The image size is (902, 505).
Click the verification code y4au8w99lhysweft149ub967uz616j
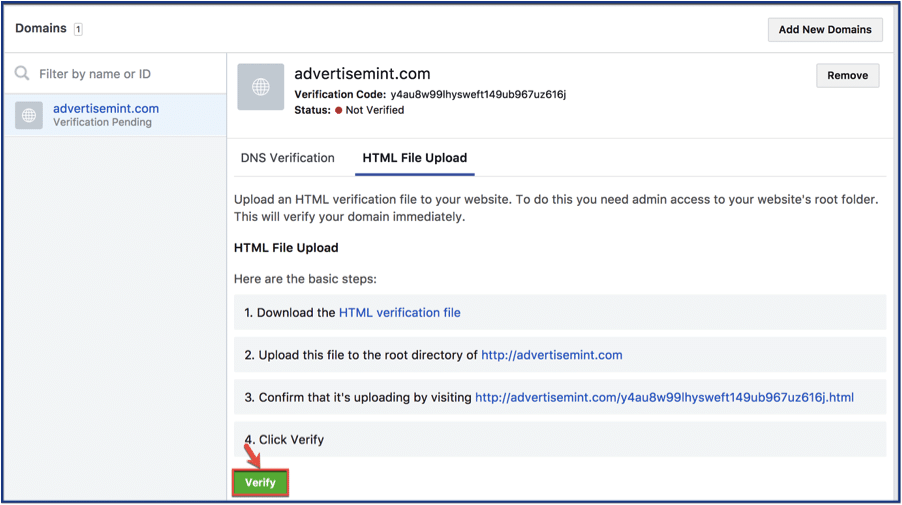(479, 94)
